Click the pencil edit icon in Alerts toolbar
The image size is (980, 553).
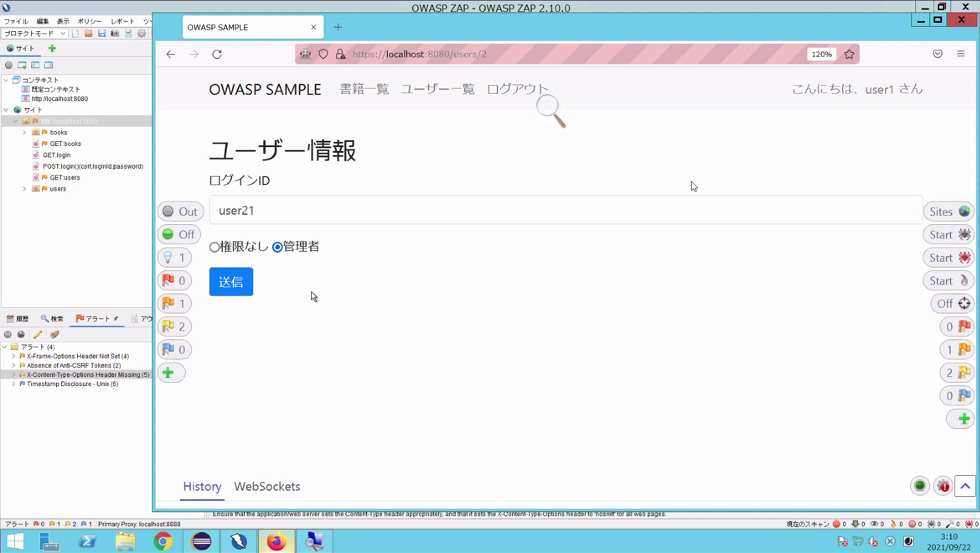click(x=37, y=334)
